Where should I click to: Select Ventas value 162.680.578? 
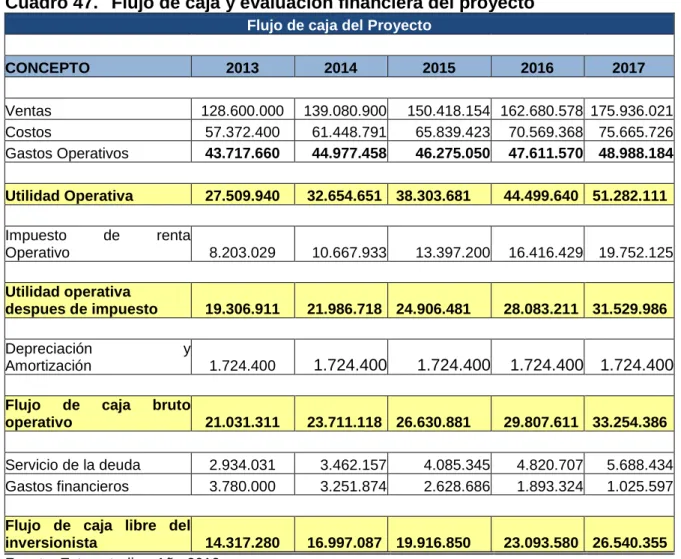click(x=542, y=111)
